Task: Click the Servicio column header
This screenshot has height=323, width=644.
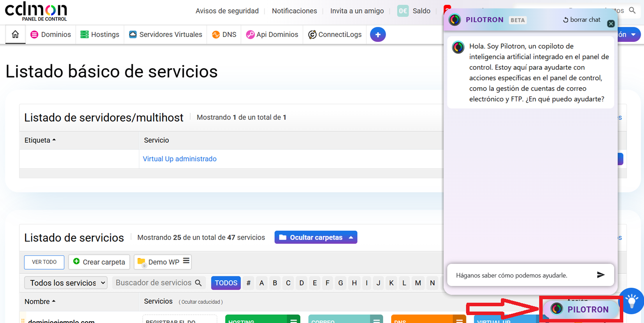Action: 156,140
